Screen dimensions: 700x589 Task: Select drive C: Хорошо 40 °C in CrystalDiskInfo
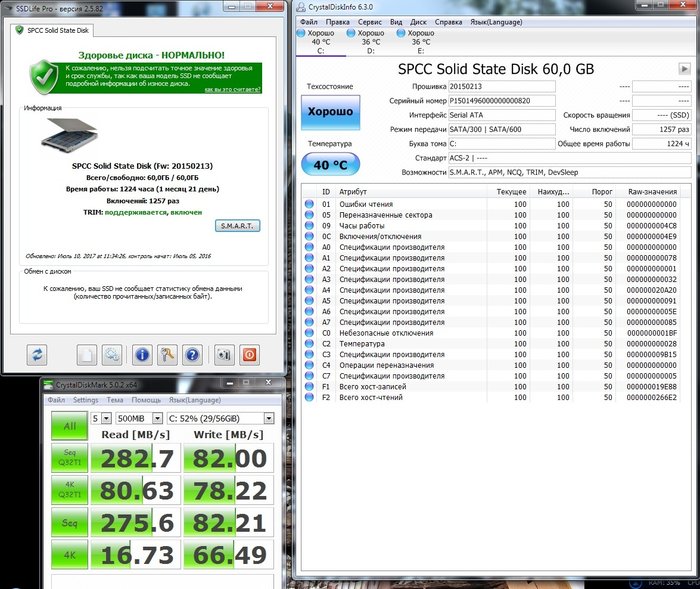click(320, 42)
